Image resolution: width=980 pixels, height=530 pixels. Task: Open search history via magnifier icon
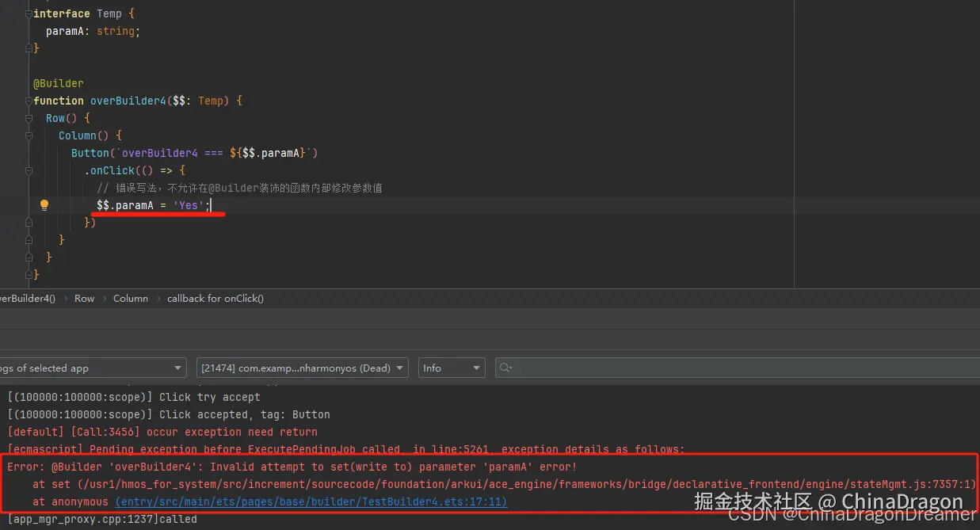coord(505,368)
